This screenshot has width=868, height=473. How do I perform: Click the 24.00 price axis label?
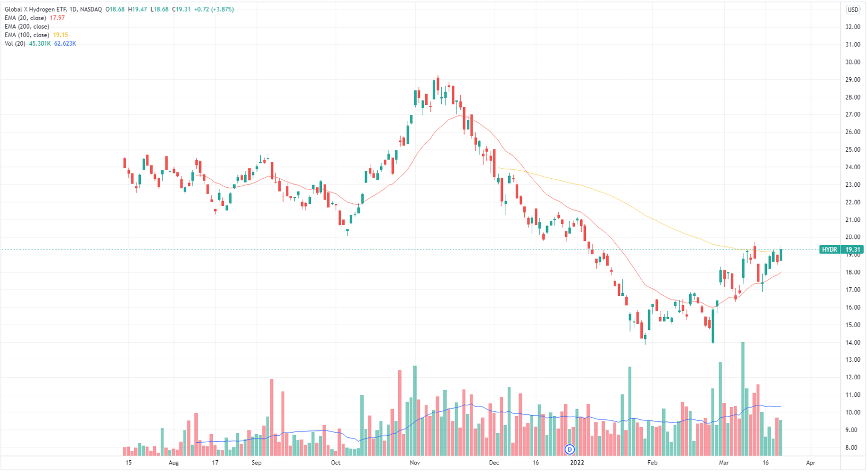coord(853,167)
